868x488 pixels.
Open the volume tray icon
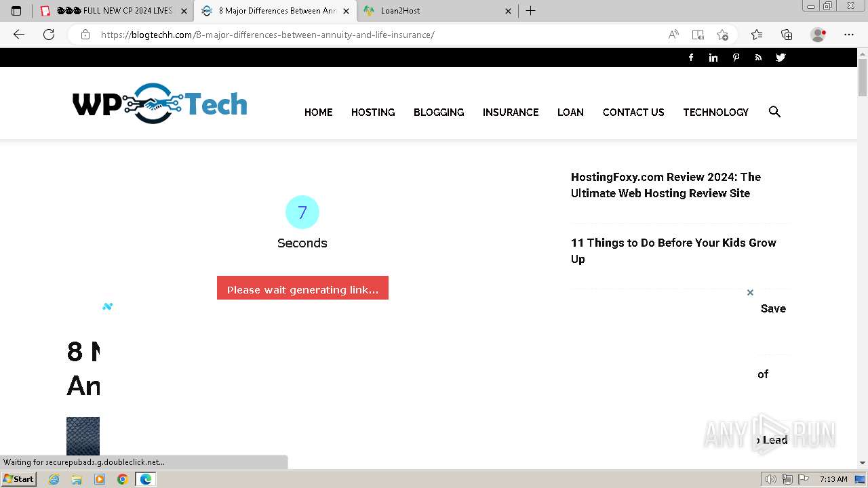pyautogui.click(x=770, y=479)
